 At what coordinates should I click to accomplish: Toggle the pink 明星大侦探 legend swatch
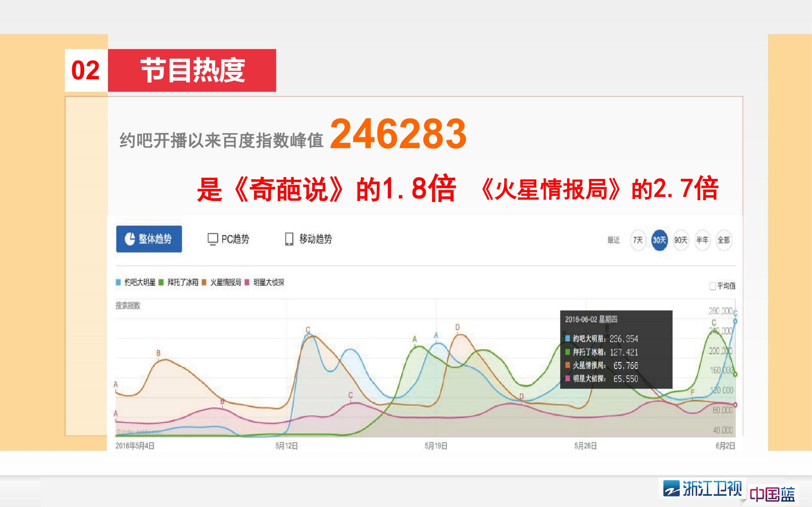pyautogui.click(x=247, y=282)
